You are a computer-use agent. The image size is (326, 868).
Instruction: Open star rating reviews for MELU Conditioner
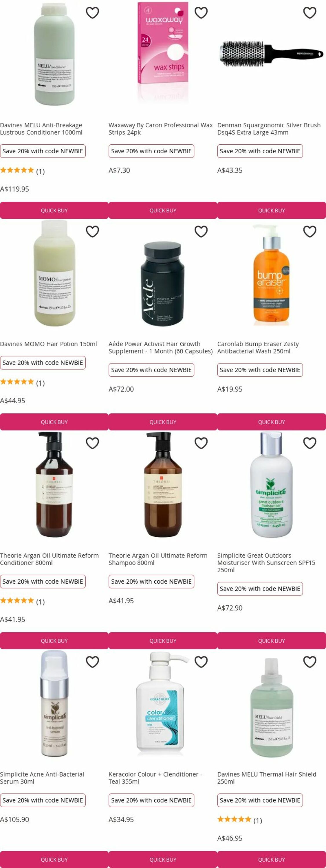(22, 171)
